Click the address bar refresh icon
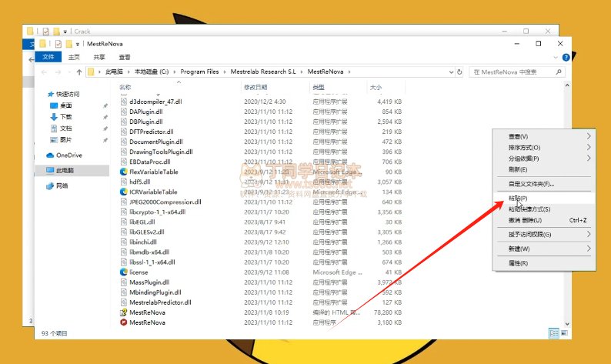The width and height of the screenshot is (611, 364). [459, 72]
